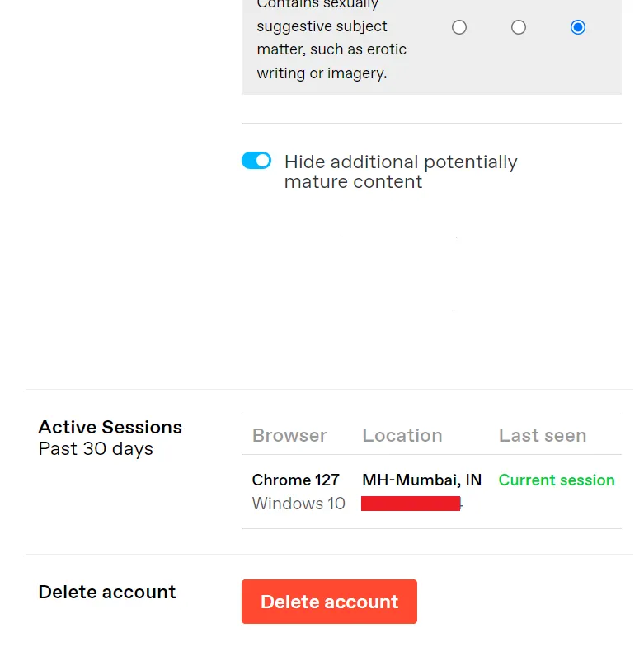Select the Chrome 127 browser entry
Image resolution: width=644 pixels, height=670 pixels.
pos(296,480)
